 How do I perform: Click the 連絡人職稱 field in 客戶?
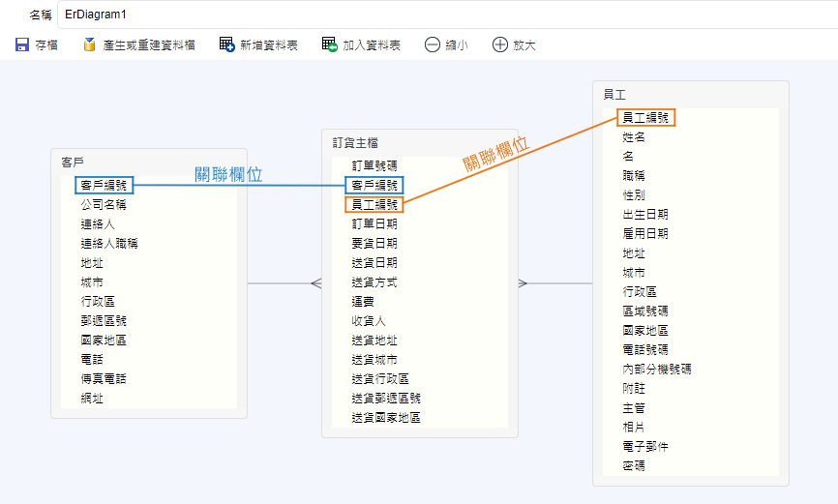(109, 243)
